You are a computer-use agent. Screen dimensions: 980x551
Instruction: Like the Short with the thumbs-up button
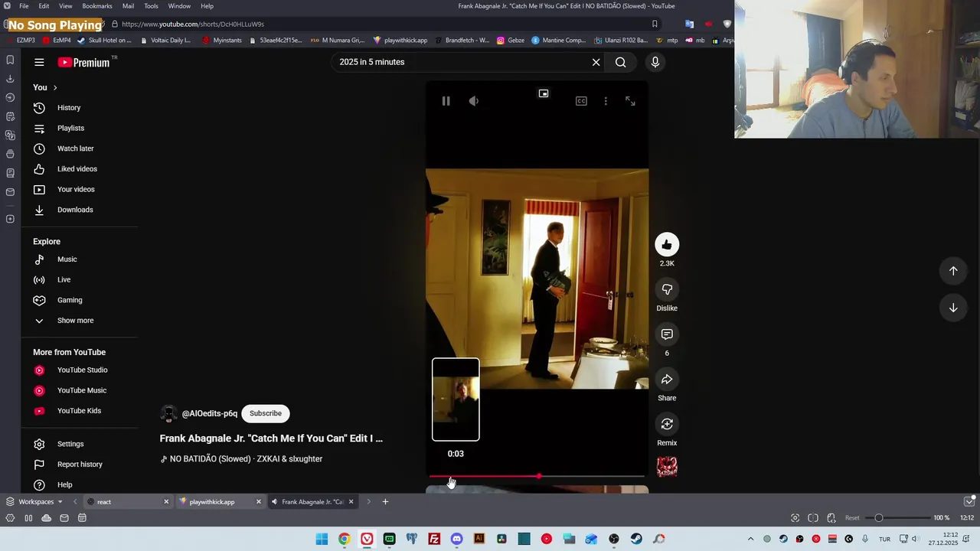(667, 245)
